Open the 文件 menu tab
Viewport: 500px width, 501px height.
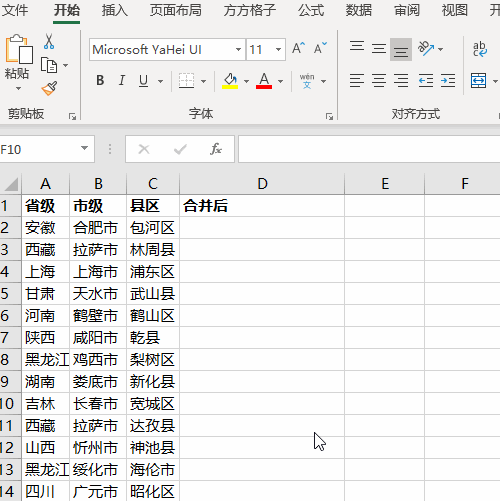coord(15,10)
